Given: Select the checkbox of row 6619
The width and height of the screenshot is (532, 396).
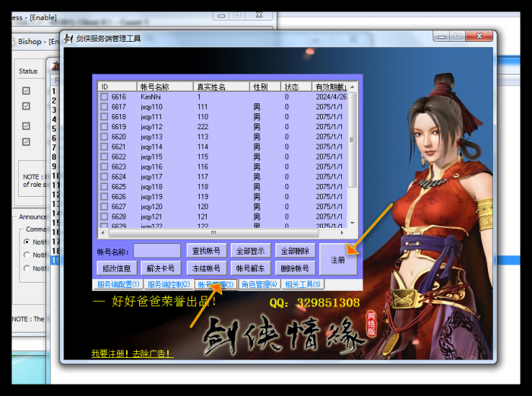Looking at the screenshot, I should point(104,127).
